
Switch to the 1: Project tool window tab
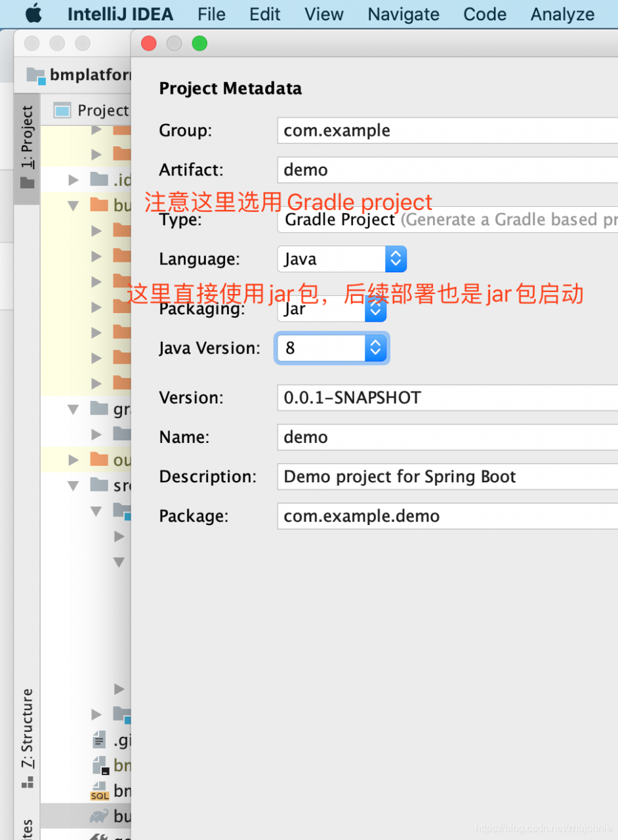point(27,148)
